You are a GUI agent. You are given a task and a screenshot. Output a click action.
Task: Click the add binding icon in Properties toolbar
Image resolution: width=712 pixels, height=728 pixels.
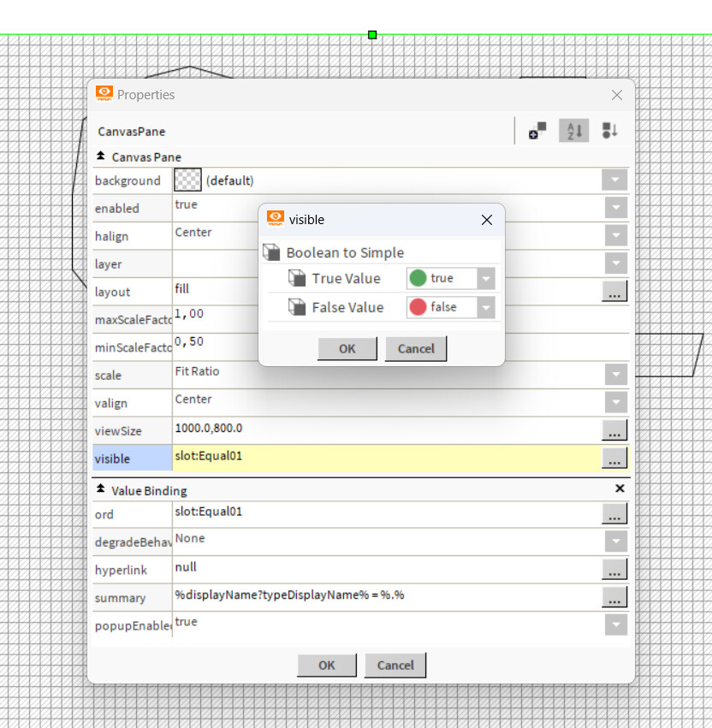pos(537,131)
